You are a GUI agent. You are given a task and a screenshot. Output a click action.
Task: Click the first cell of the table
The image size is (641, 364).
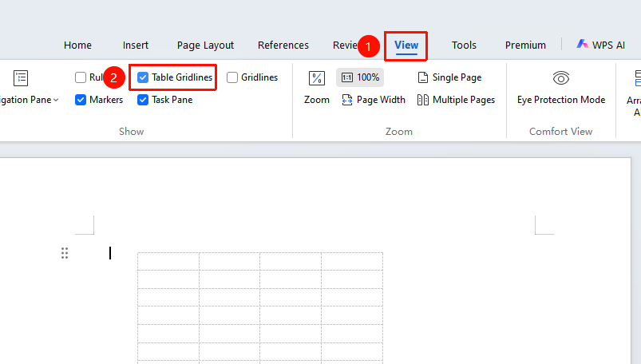point(168,261)
